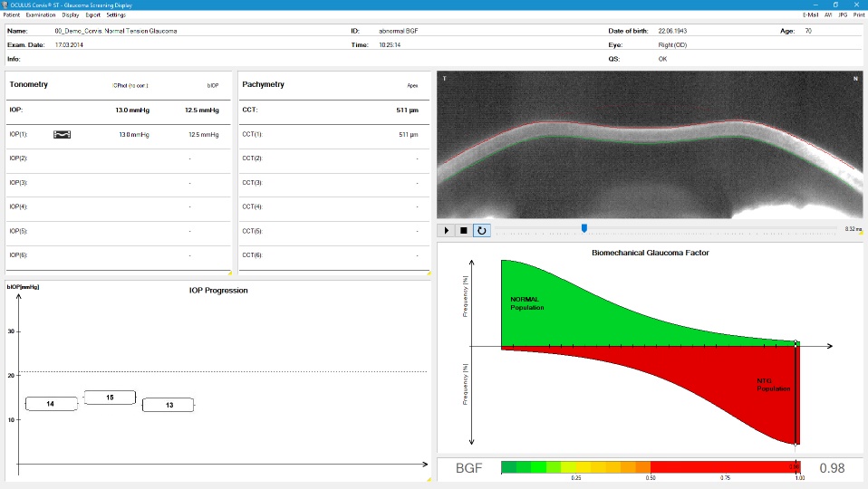The width and height of the screenshot is (868, 489).
Task: Select the IOP progression box labeled 13
Action: point(169,405)
